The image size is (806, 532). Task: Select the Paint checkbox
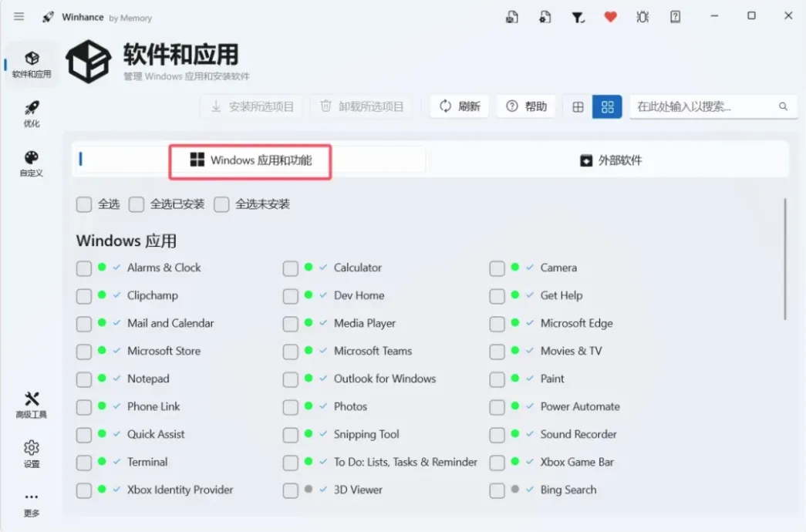point(497,379)
